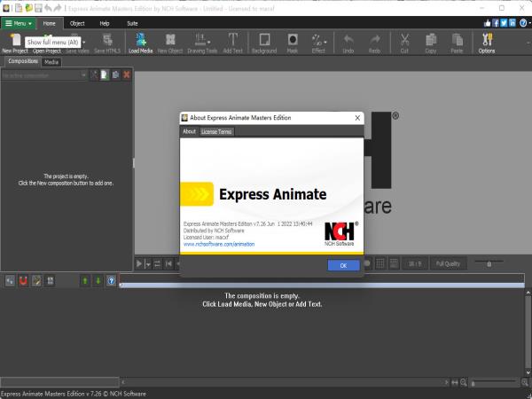Screen dimensions: 532x399
Task: Open the green Menu dropdown
Action: click(x=19, y=23)
